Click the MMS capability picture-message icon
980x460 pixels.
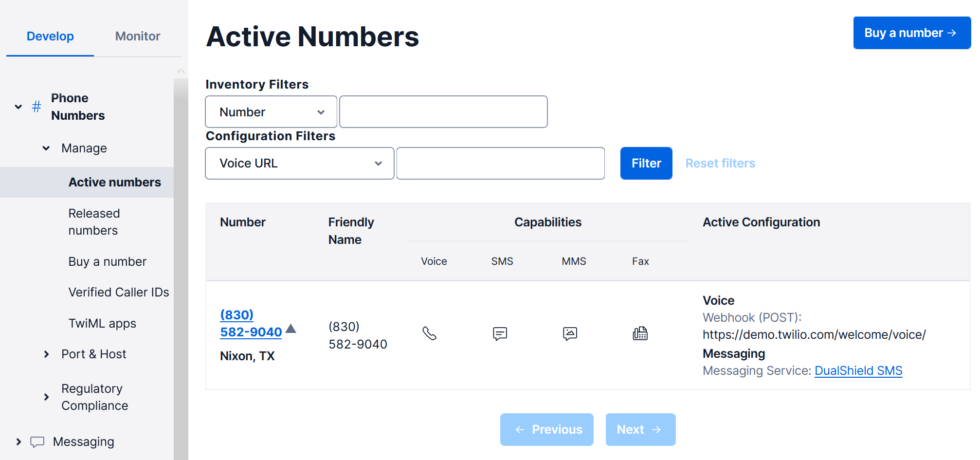570,333
